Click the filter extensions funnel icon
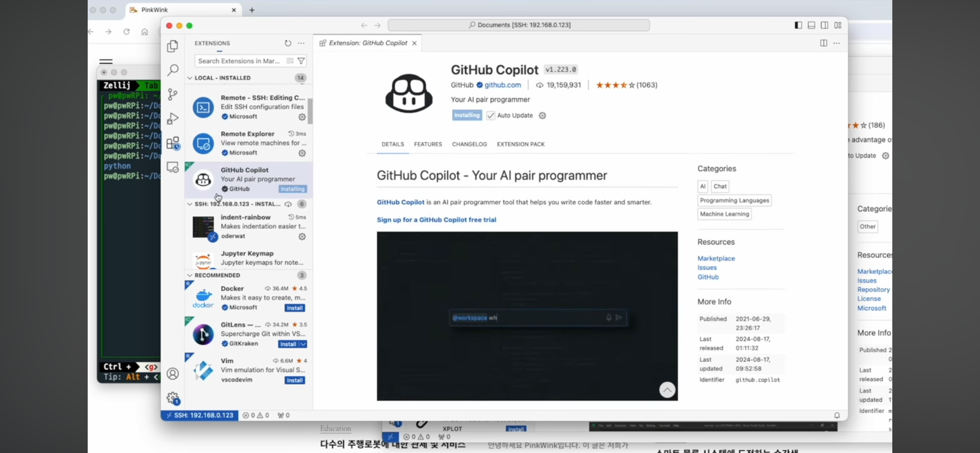 pos(301,61)
